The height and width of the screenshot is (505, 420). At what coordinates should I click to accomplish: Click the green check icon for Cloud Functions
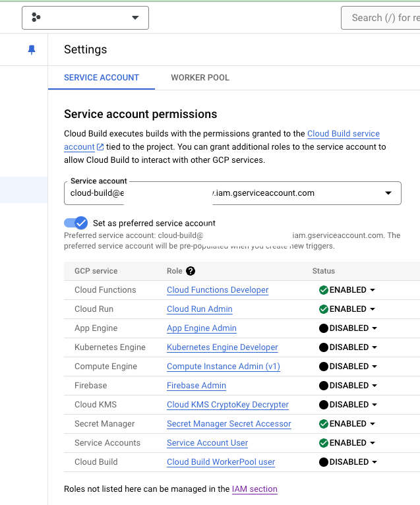coord(323,290)
